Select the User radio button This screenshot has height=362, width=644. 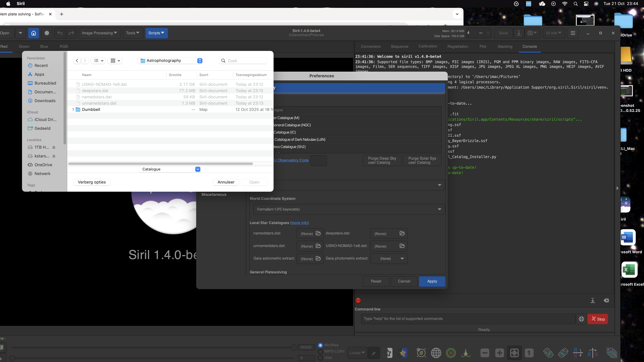[x=320, y=358]
